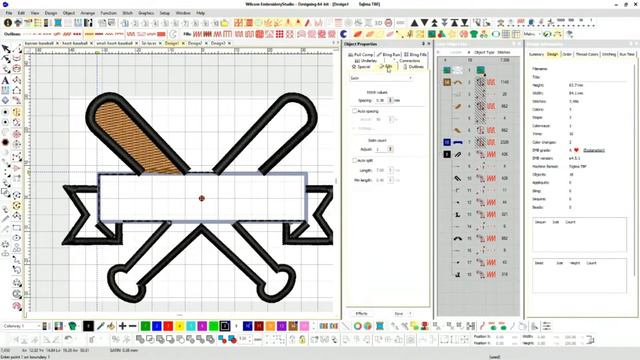Click the black down-triangle travel icon
This screenshot has height=360, width=640.
pyautogui.click(x=424, y=23)
